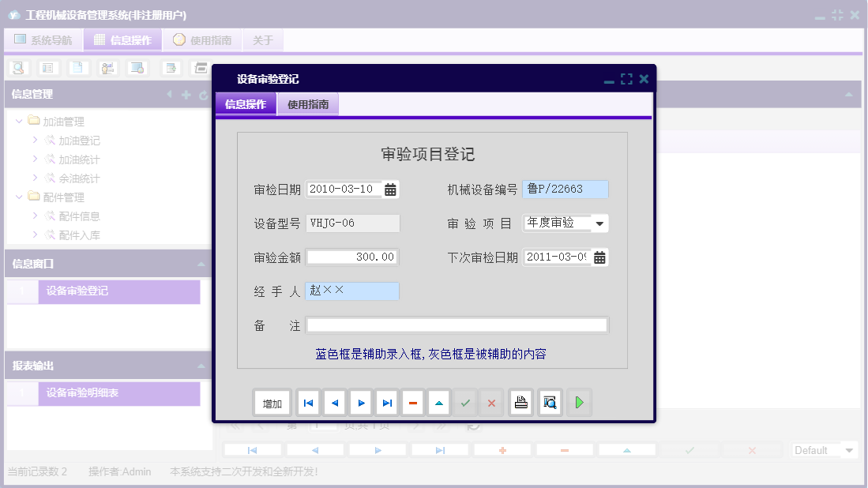Click the print icon in the dialog
The width and height of the screenshot is (868, 488).
click(521, 402)
